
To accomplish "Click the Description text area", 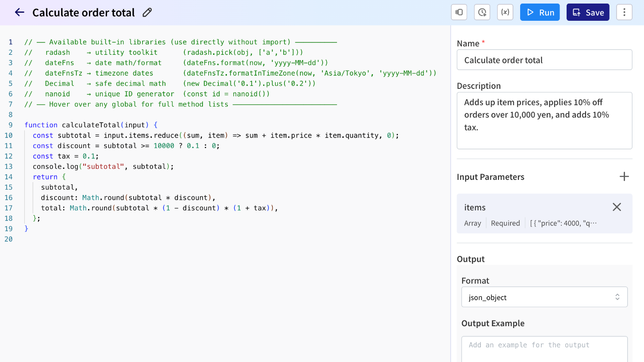I will point(544,121).
